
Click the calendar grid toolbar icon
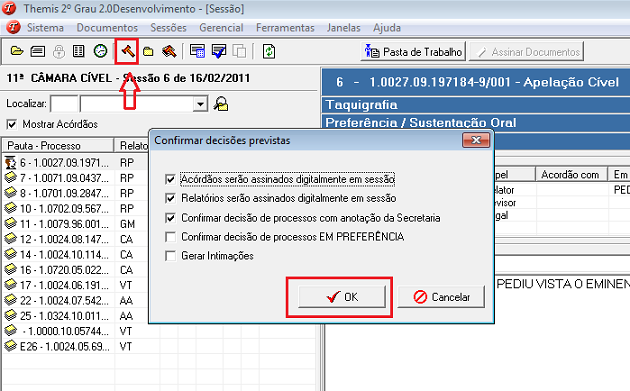(x=197, y=51)
